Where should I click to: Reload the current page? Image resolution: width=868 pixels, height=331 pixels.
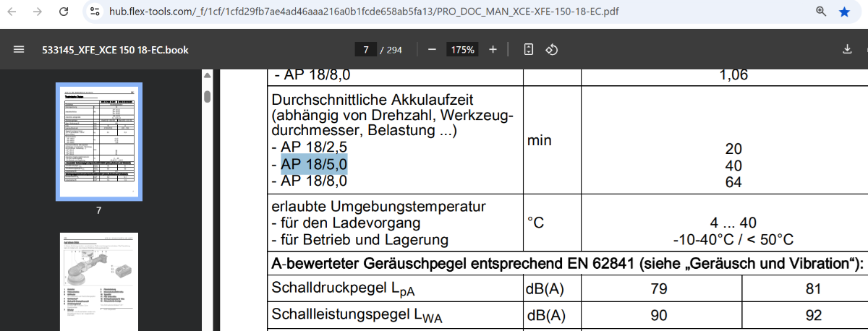point(64,12)
